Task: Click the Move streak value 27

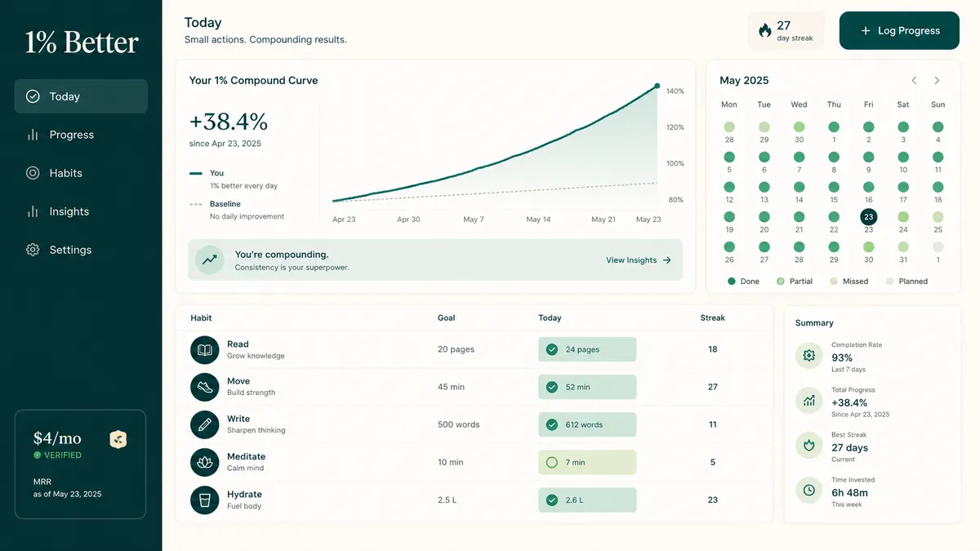Action: tap(713, 387)
